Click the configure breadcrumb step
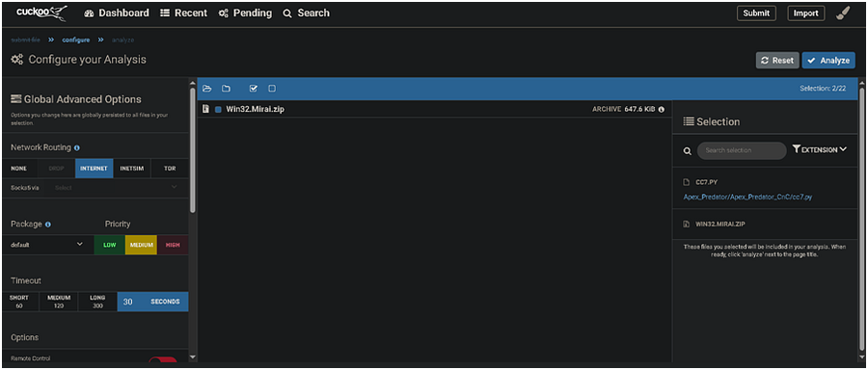Viewport: 868px width, 370px height. click(x=76, y=40)
